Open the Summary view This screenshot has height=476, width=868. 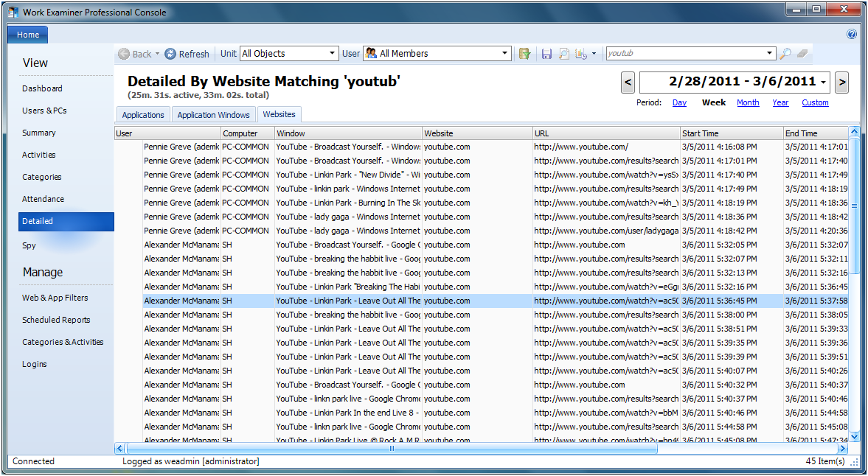click(x=39, y=133)
